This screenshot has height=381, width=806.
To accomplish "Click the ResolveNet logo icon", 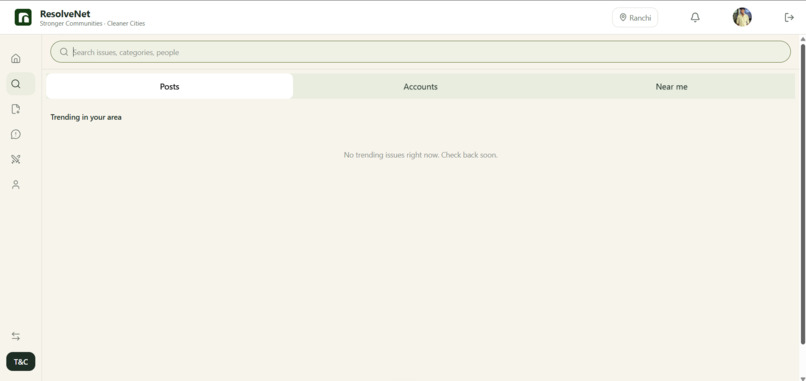I will [x=23, y=17].
